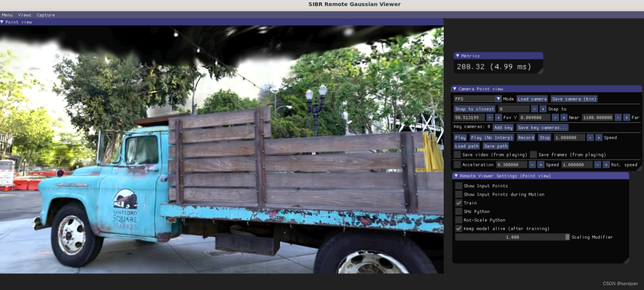Click Load camera button
644x290 pixels.
coord(532,99)
